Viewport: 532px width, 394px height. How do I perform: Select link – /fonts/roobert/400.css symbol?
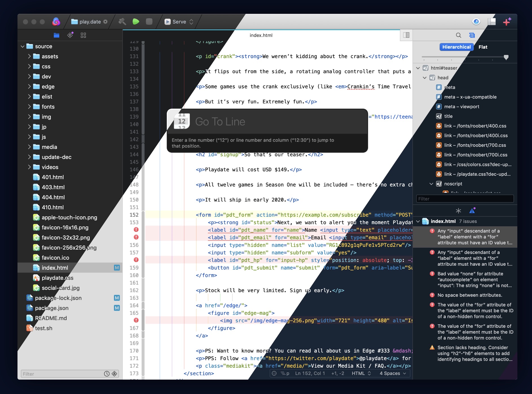point(465,126)
